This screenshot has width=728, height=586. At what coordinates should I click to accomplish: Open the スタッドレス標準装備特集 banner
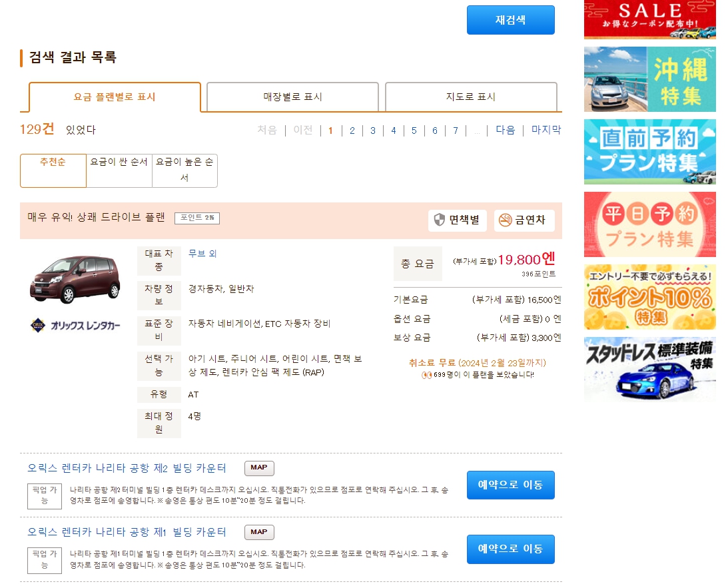[x=649, y=369]
